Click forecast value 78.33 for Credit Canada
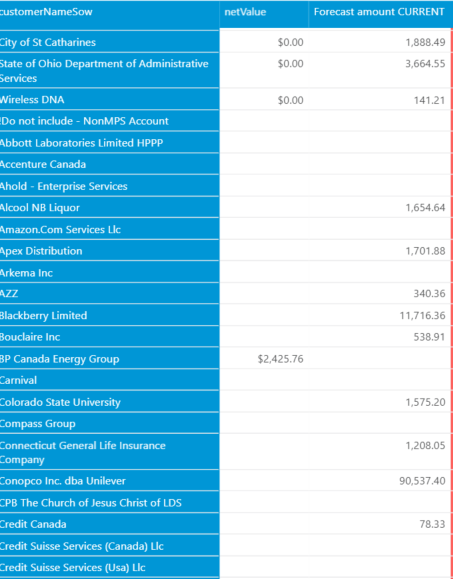Screen dimensions: 453x579 (432, 524)
